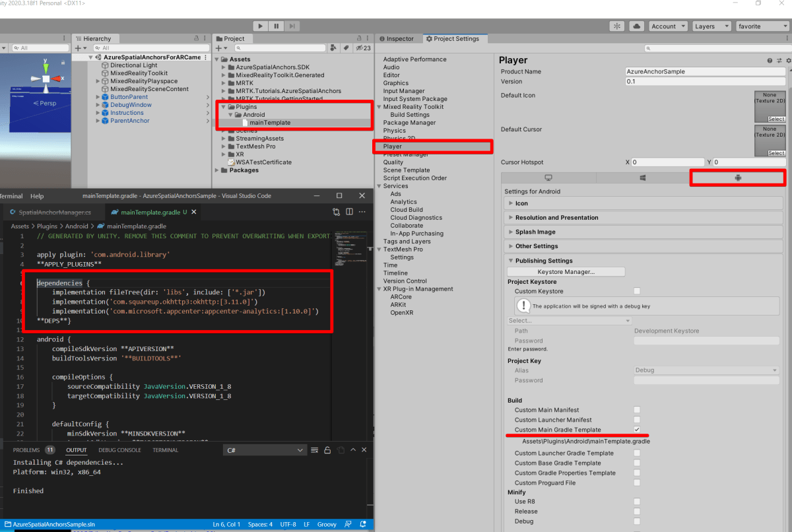Switch to the Inspector tab

[397, 38]
